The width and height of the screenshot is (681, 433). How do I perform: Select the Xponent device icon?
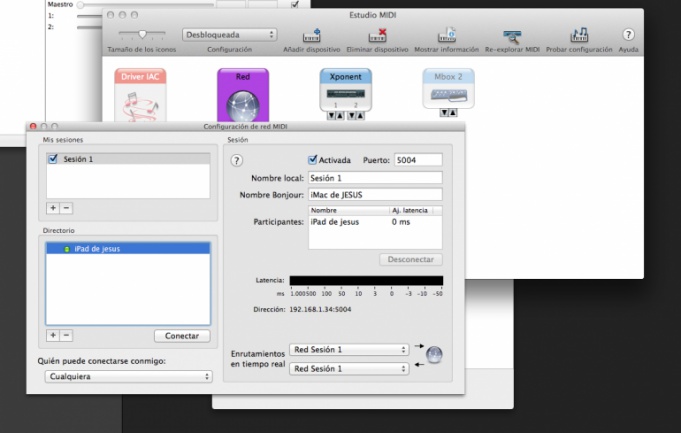(x=345, y=92)
